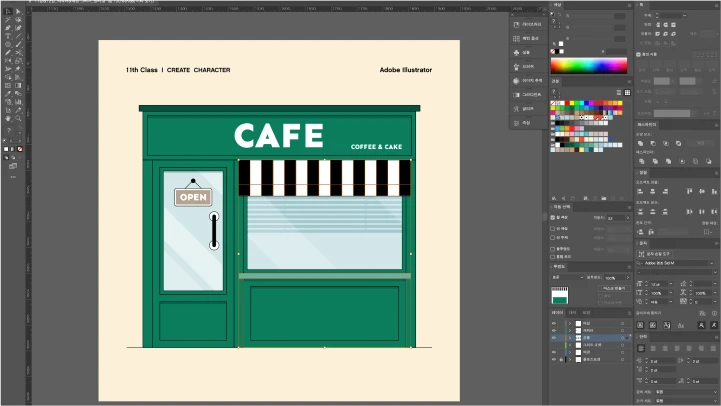The width and height of the screenshot is (721, 406).
Task: Open the opacity 100% slider arrow
Action: [628, 278]
